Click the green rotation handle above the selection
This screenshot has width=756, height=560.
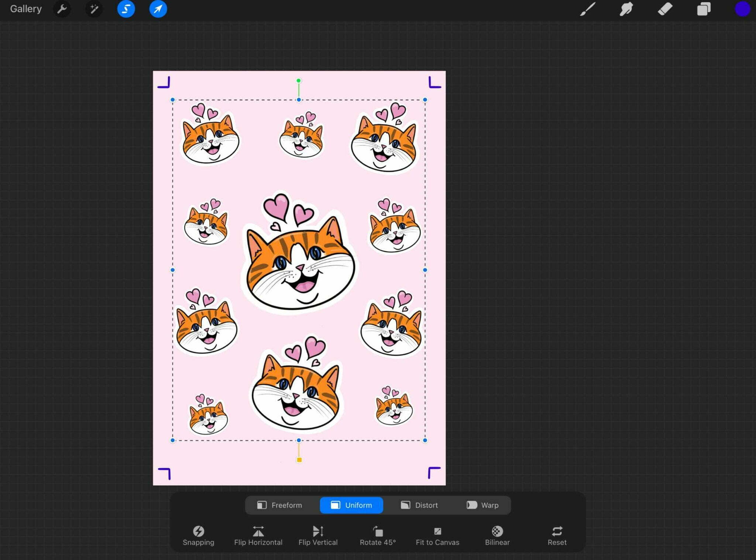299,80
